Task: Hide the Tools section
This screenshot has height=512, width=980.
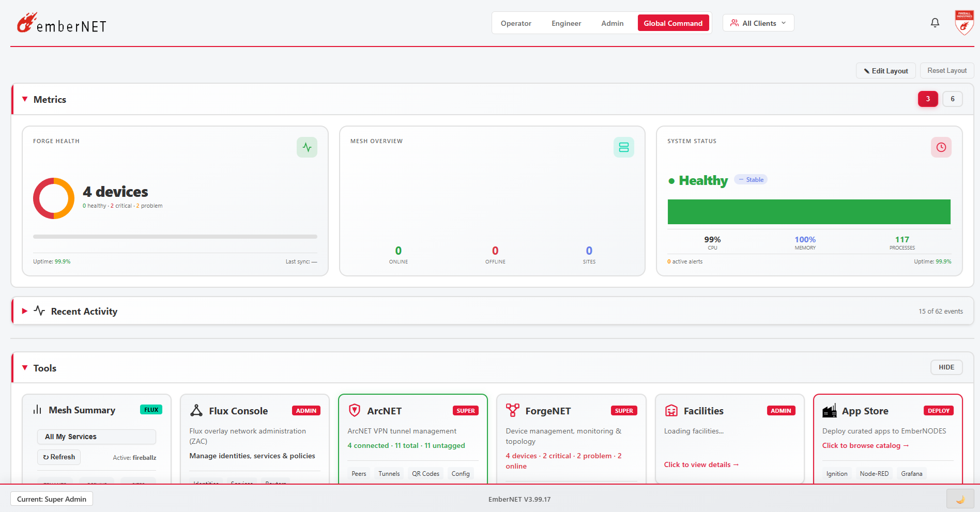Action: click(x=946, y=367)
